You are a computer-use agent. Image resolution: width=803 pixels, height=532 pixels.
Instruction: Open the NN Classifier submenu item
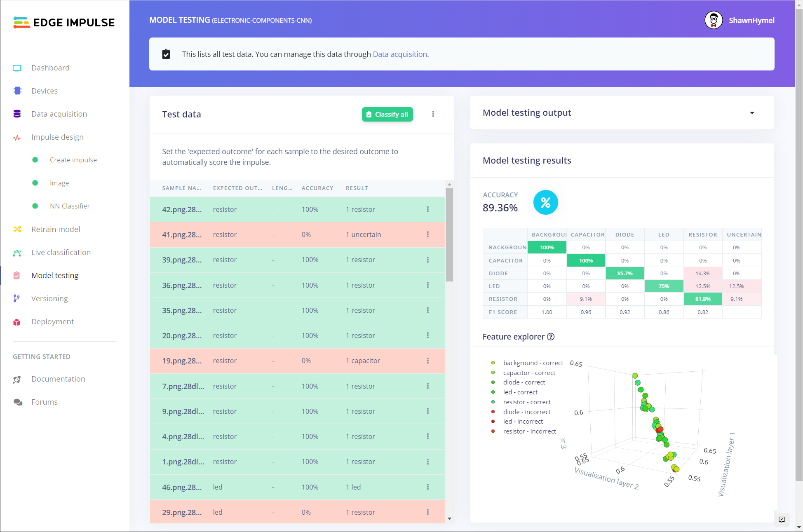pos(70,206)
